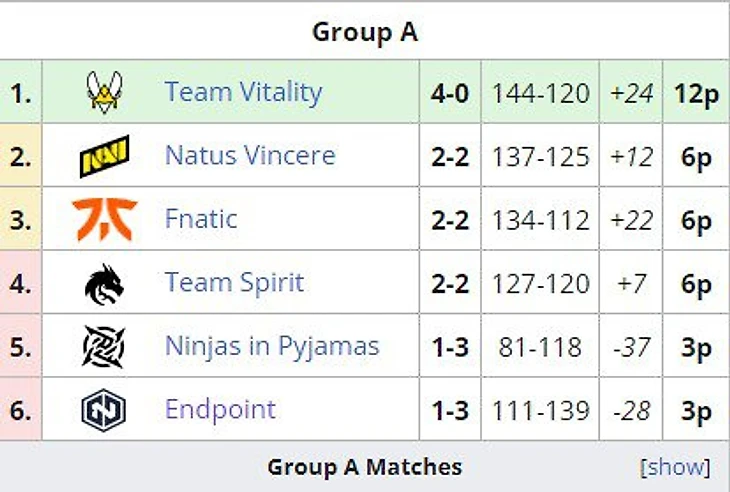The height and width of the screenshot is (492, 730).
Task: Click the orange Fnatic logo
Action: point(104,219)
